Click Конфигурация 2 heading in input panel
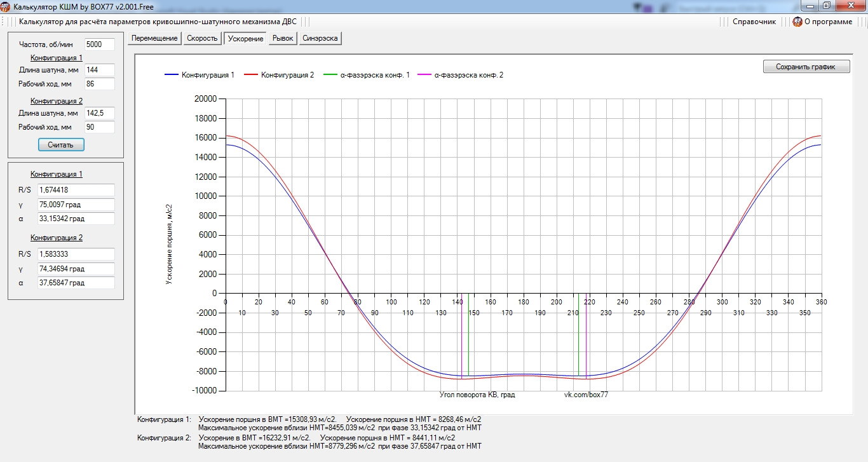 coord(57,100)
